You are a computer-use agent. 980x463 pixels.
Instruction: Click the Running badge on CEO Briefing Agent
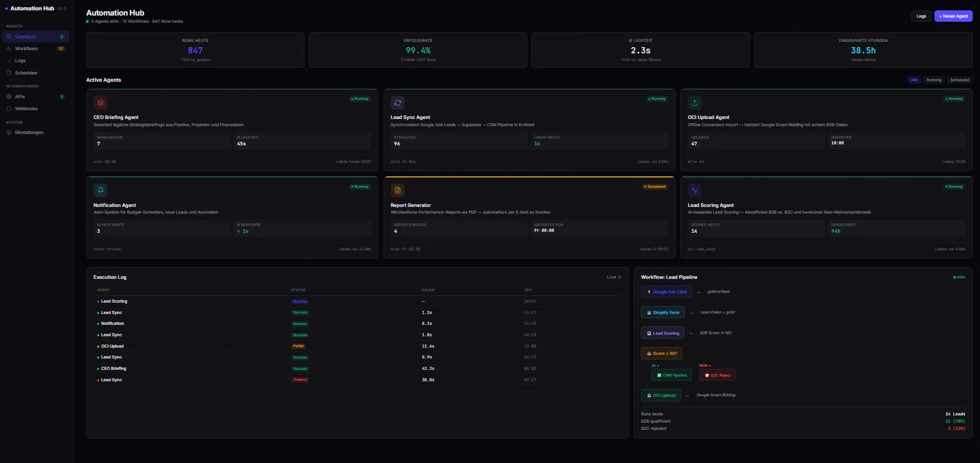(360, 99)
